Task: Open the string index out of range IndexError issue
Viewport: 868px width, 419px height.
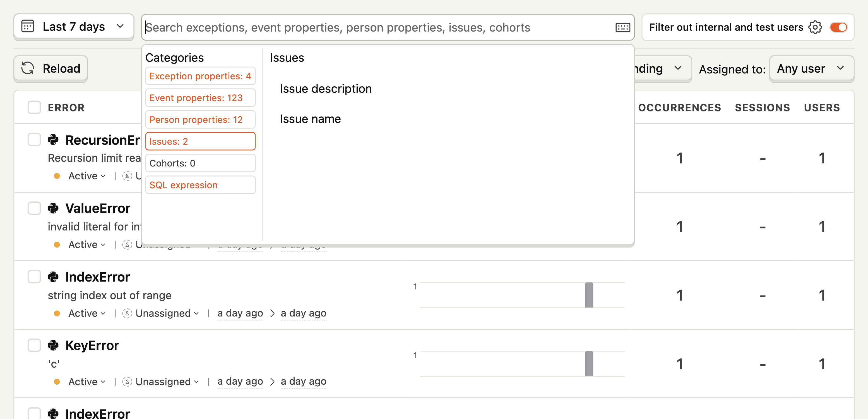Action: click(x=98, y=277)
